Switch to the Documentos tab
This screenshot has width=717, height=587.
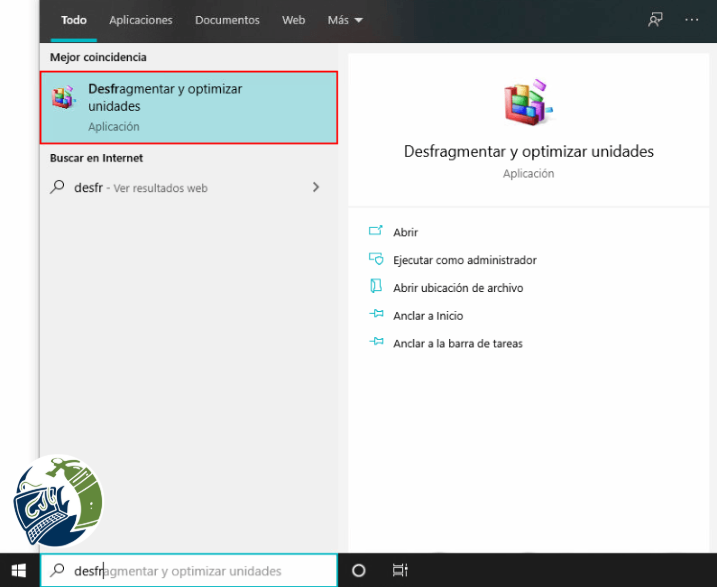point(227,20)
